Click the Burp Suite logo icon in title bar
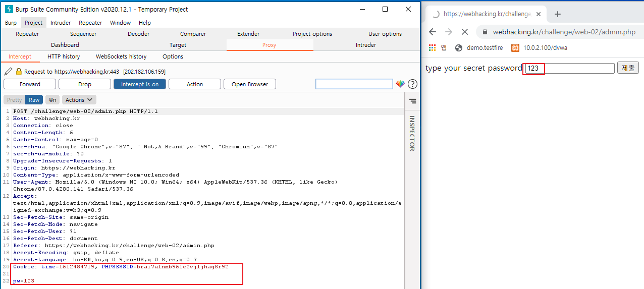Viewport: 644px width, 289px height. 8,9
